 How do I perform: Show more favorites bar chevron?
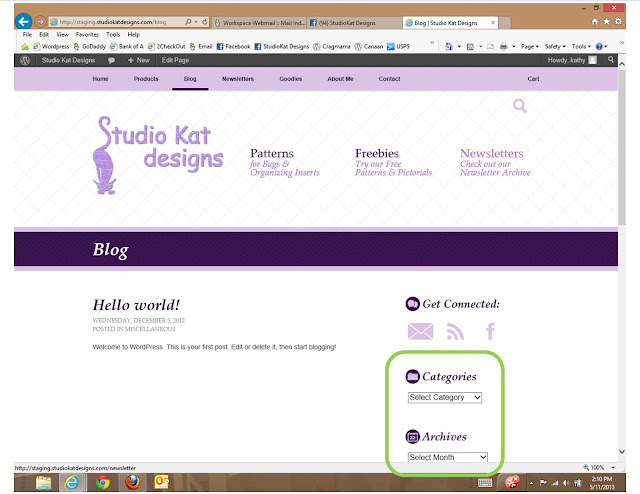432,43
